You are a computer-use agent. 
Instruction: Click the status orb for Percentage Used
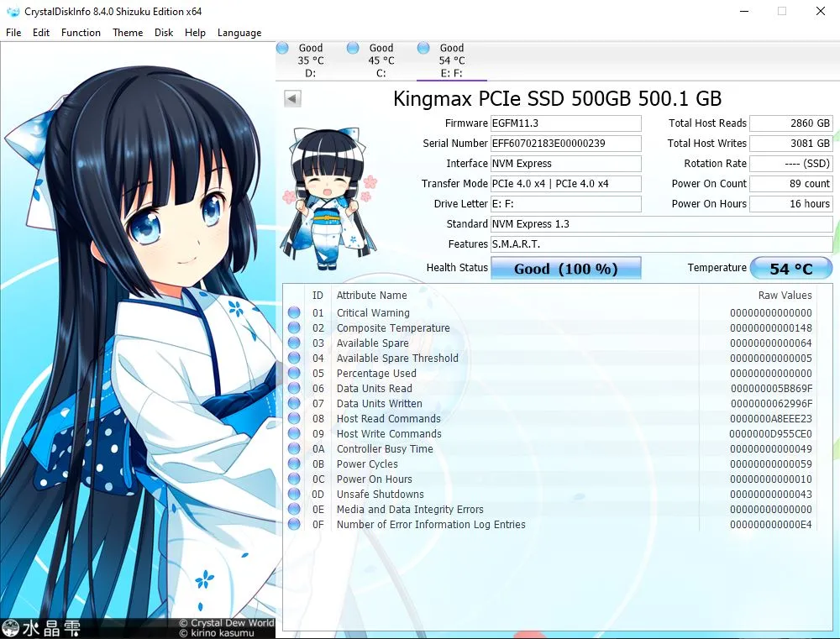[294, 373]
